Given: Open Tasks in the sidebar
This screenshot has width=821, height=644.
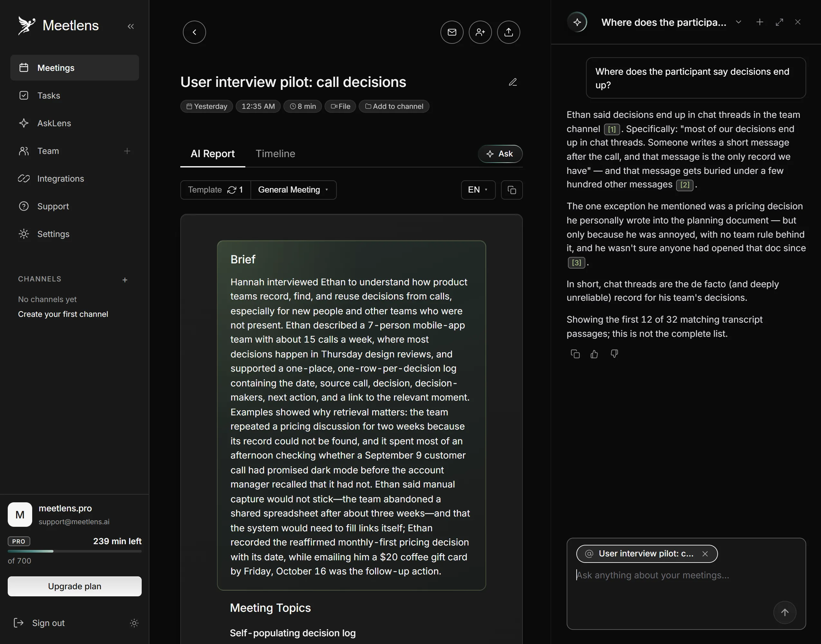Looking at the screenshot, I should (x=75, y=95).
